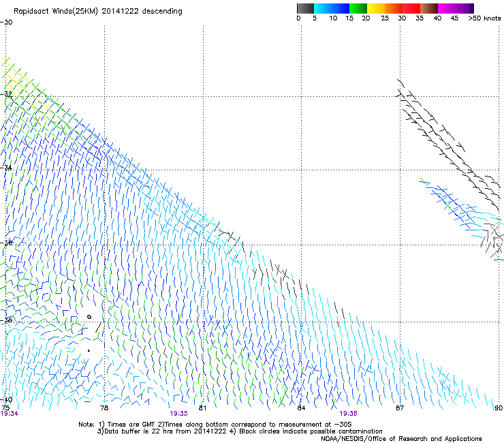Click the 19:34 time stamp
504x443 pixels.
pyautogui.click(x=10, y=414)
